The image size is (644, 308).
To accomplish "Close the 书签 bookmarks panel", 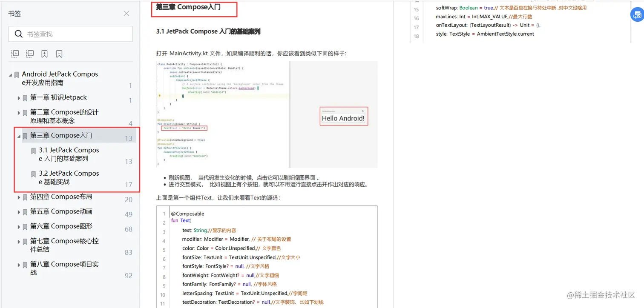I will (126, 13).
